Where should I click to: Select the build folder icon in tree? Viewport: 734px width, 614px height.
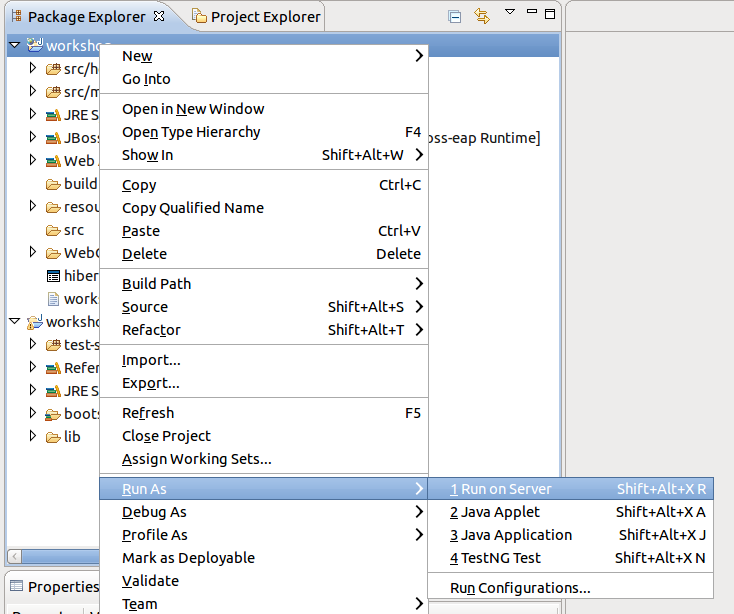54,184
